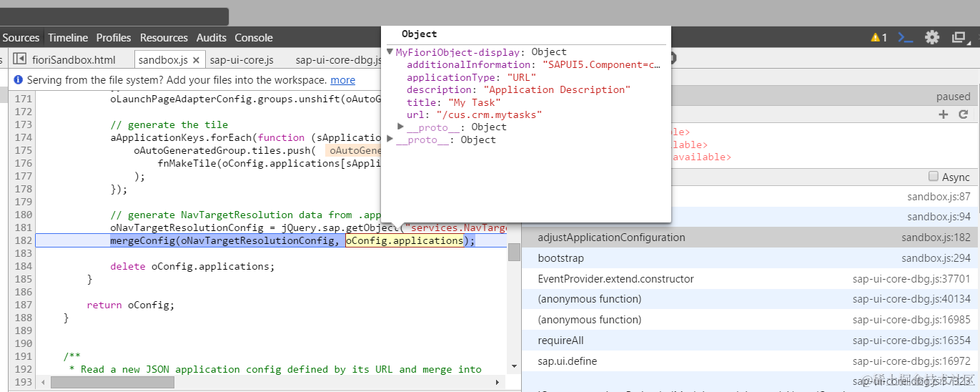The height and width of the screenshot is (392, 980).
Task: Switch to the Timeline panel
Action: 68,38
